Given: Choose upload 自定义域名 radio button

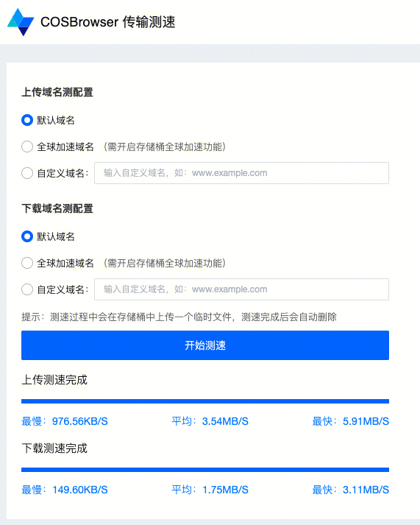Looking at the screenshot, I should click(x=27, y=173).
